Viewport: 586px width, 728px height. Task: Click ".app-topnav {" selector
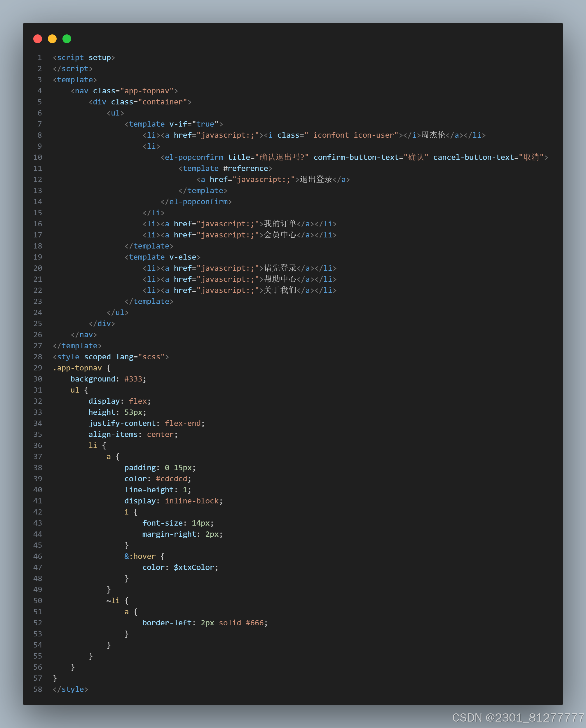82,368
